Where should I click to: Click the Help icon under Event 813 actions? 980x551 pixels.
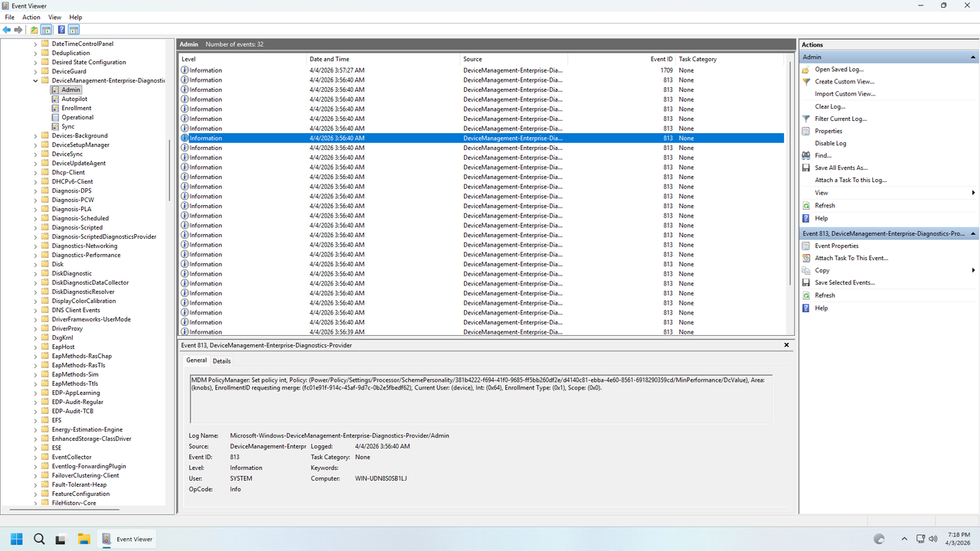click(806, 308)
